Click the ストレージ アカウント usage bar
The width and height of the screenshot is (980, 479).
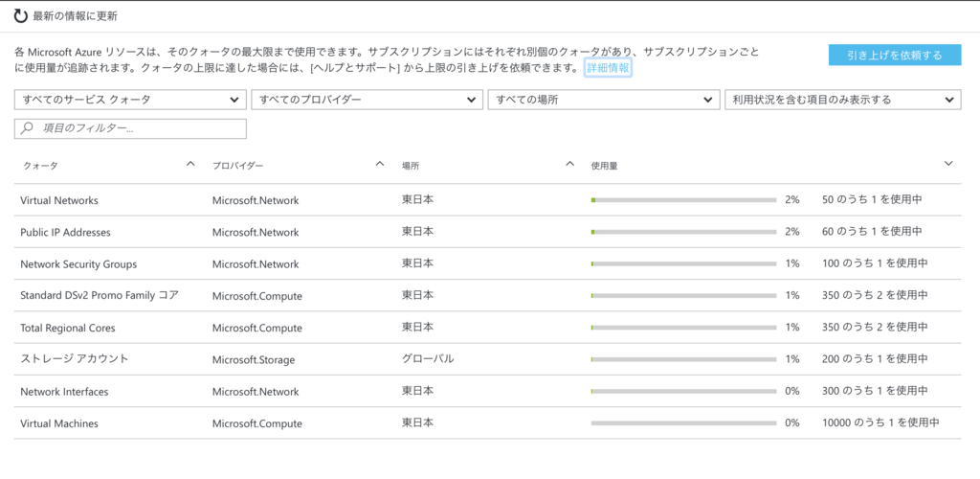pyautogui.click(x=683, y=359)
